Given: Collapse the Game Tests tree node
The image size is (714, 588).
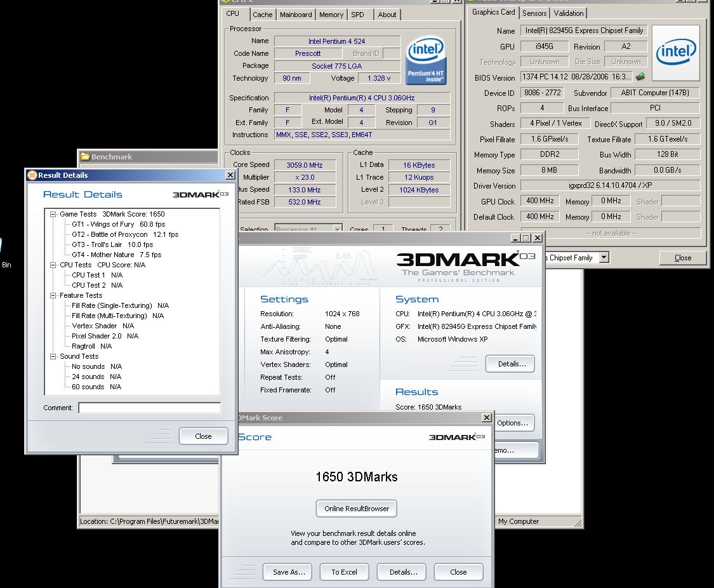Looking at the screenshot, I should point(53,214).
